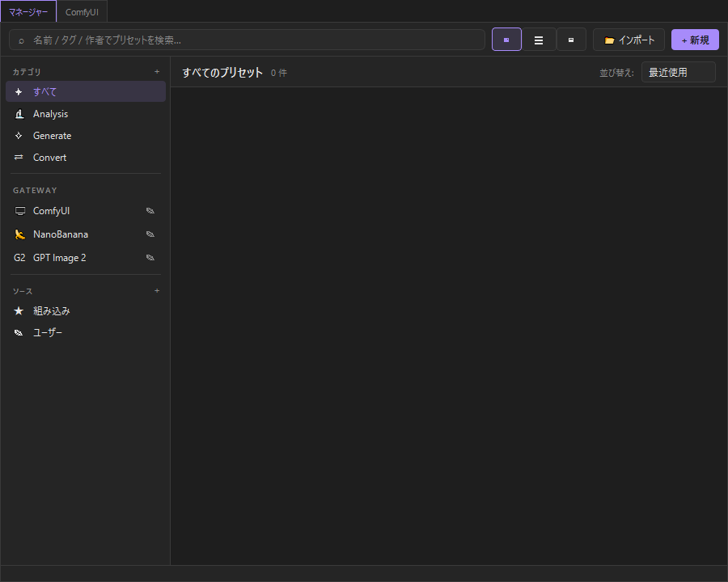Click the edit icon on the GPT Image 2 row

[150, 258]
